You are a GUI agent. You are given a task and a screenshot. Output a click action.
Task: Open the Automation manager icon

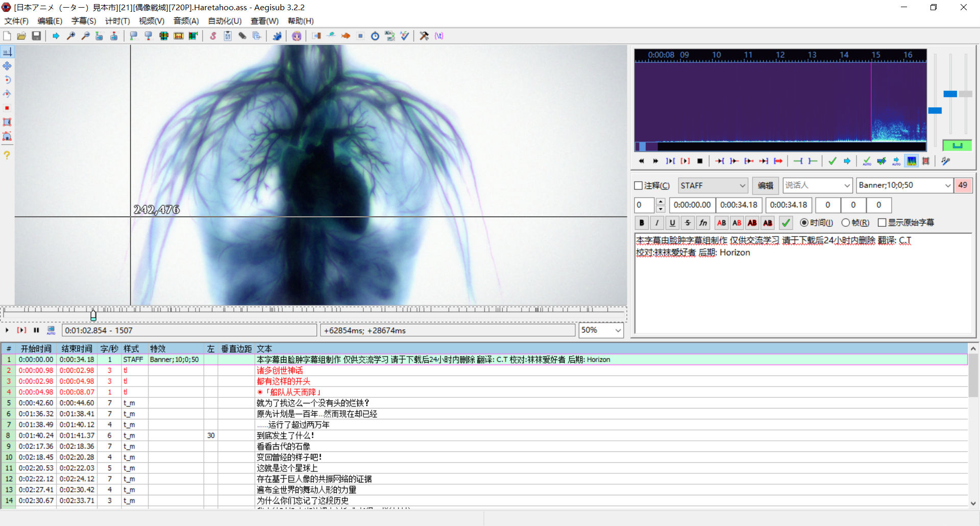tap(277, 36)
